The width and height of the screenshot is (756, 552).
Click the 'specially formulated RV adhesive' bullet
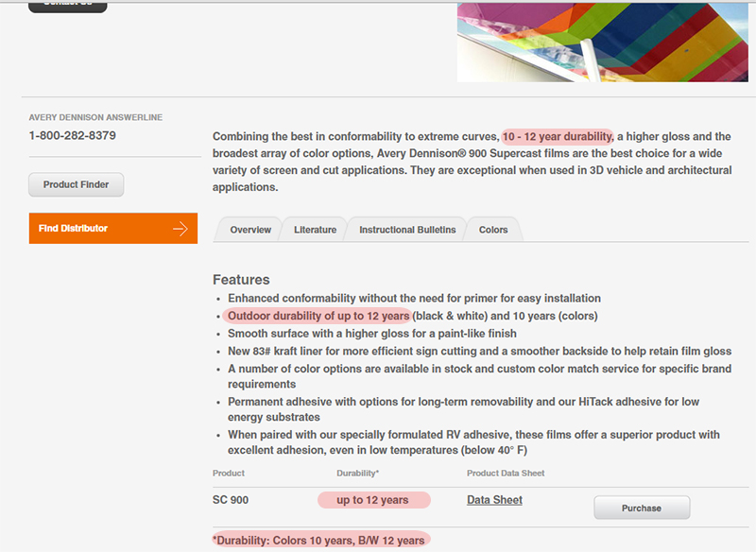click(x=473, y=442)
